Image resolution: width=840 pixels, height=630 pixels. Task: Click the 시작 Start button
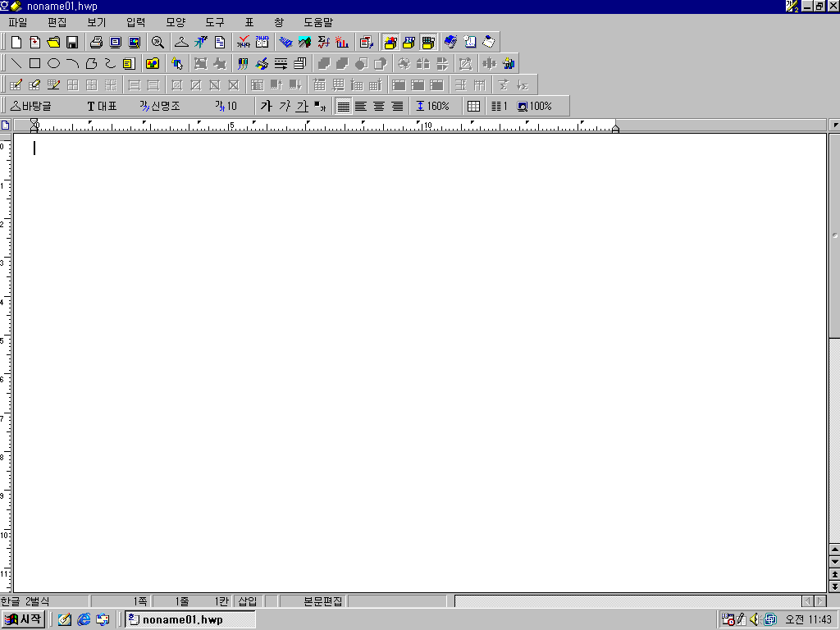click(23, 619)
